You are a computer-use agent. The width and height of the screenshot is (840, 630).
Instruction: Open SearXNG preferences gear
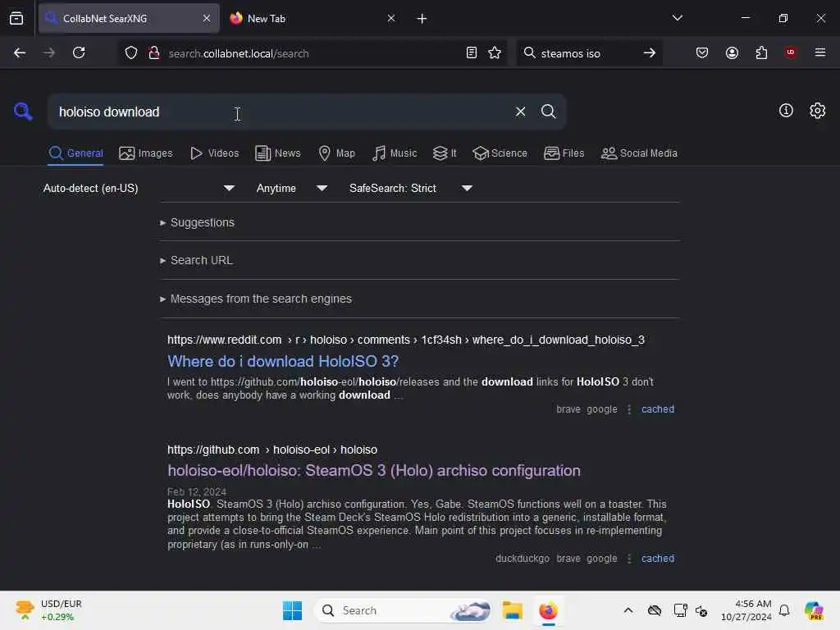[x=817, y=111]
